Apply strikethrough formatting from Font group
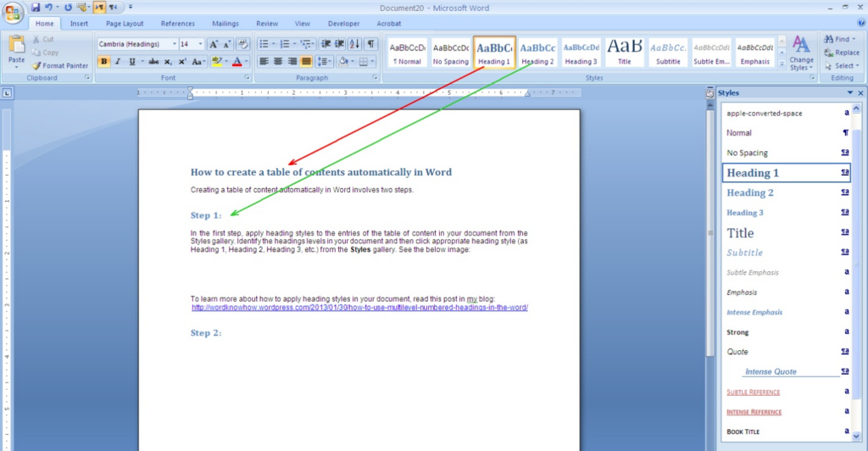 click(153, 61)
